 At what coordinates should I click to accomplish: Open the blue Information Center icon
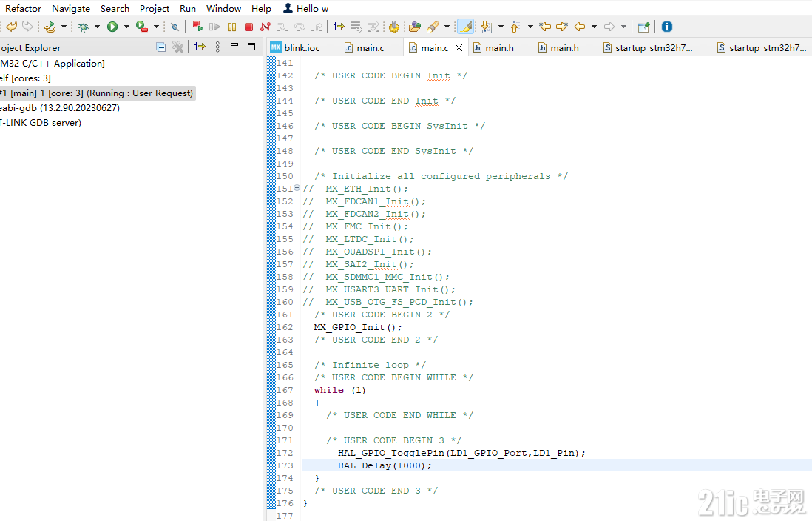[667, 27]
